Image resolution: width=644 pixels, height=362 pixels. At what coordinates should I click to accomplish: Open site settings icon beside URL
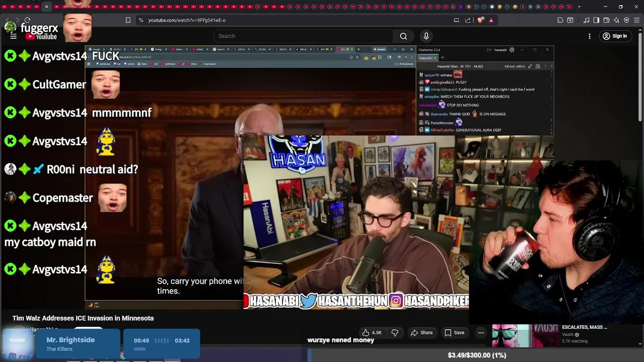point(141,20)
